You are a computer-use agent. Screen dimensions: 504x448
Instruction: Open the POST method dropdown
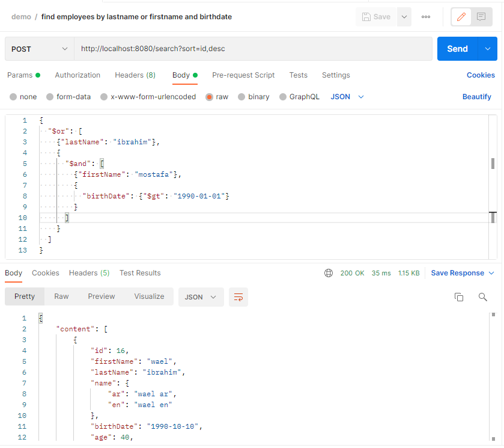point(39,48)
